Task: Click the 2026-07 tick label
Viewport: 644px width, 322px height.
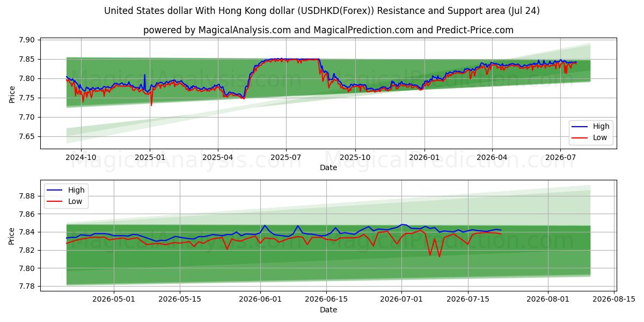Action: pos(560,158)
